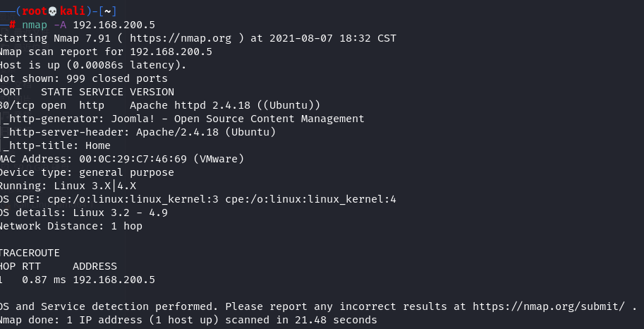Click the scanned in 21.48 seconds text
Image resolution: width=644 pixels, height=329 pixels.
point(301,320)
